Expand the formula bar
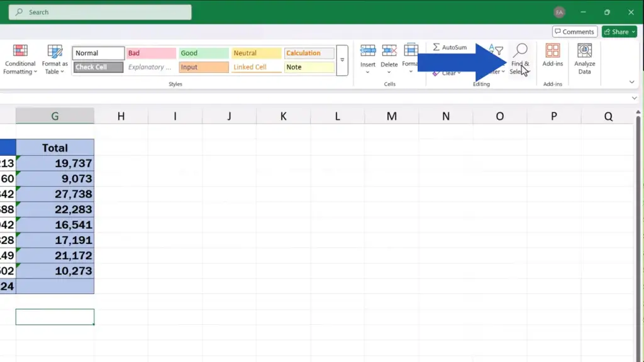This screenshot has width=644, height=362. [x=634, y=99]
